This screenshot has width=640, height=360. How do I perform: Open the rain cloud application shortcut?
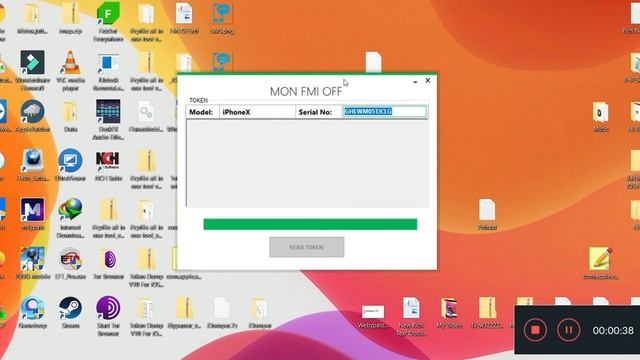tap(32, 116)
